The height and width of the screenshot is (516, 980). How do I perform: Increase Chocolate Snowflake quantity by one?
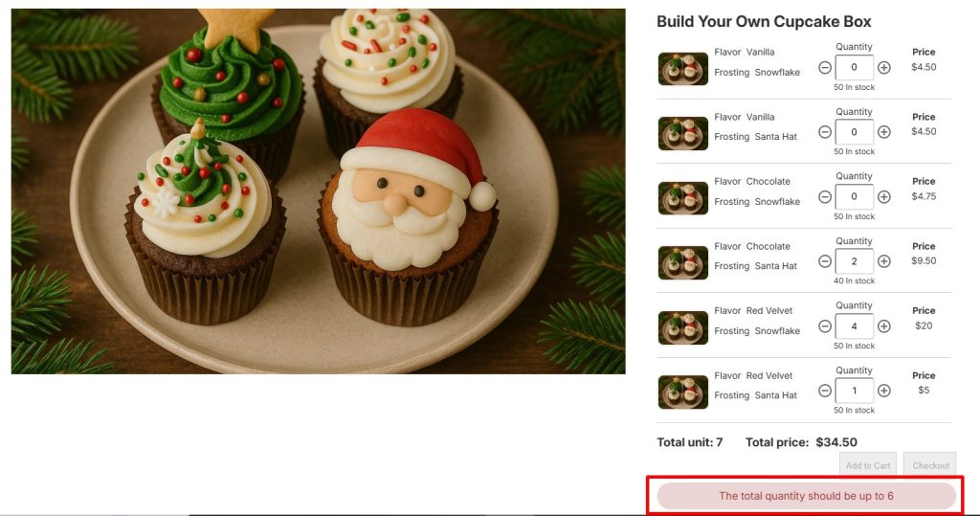(x=883, y=197)
